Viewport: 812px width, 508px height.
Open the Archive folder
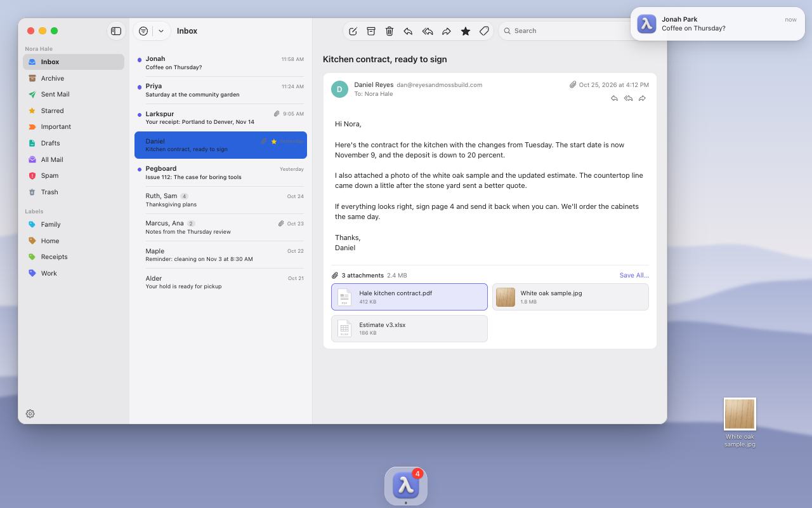click(74, 78)
